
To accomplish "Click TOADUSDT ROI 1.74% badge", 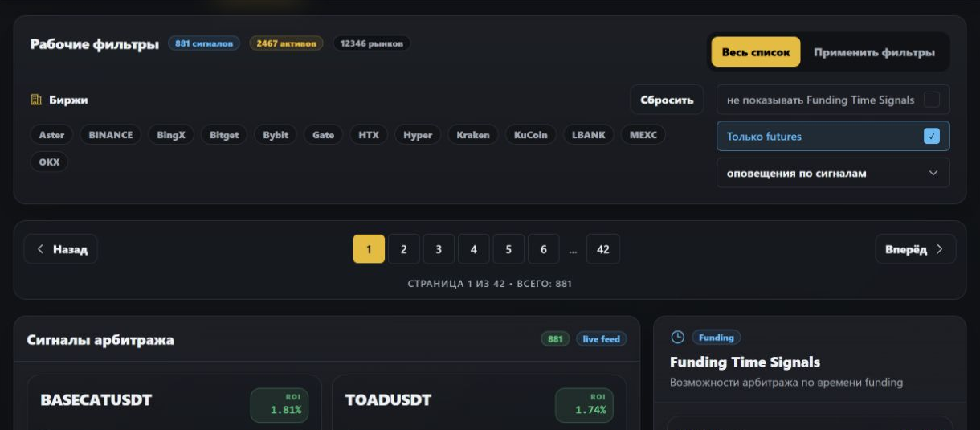I will coord(584,405).
